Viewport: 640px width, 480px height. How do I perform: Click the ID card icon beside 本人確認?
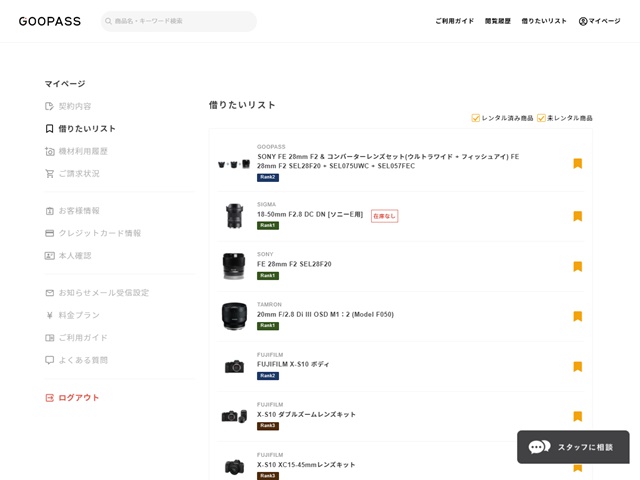(x=49, y=256)
